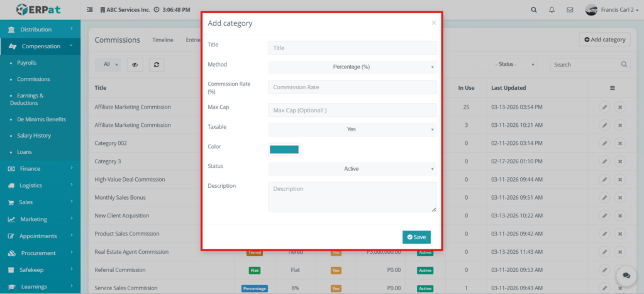Edit the High-Value Deal Commission row
644x294 pixels.
point(604,179)
